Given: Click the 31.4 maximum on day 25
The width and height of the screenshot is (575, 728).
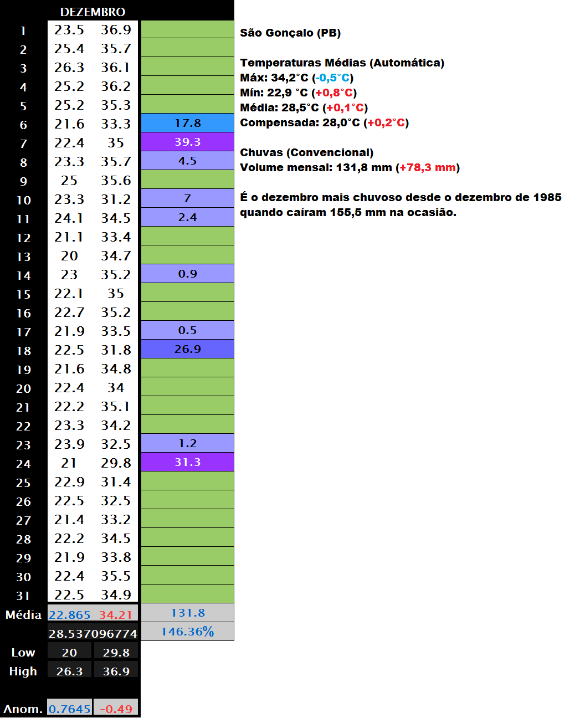Looking at the screenshot, I should [x=116, y=481].
